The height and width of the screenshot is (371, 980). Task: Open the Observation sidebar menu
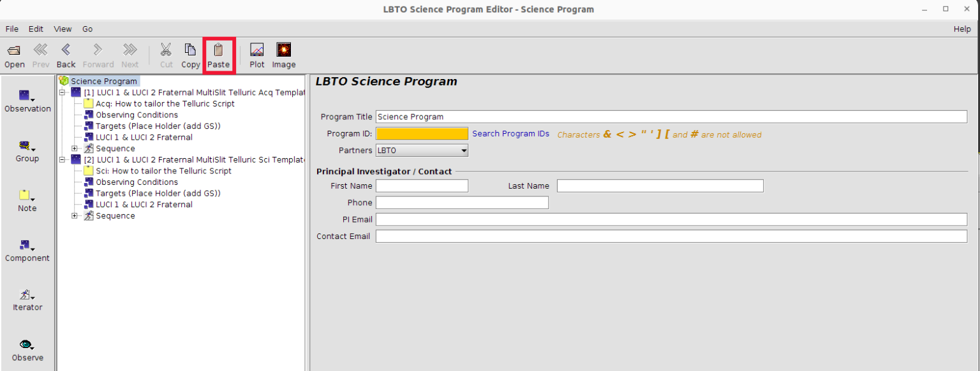click(27, 101)
